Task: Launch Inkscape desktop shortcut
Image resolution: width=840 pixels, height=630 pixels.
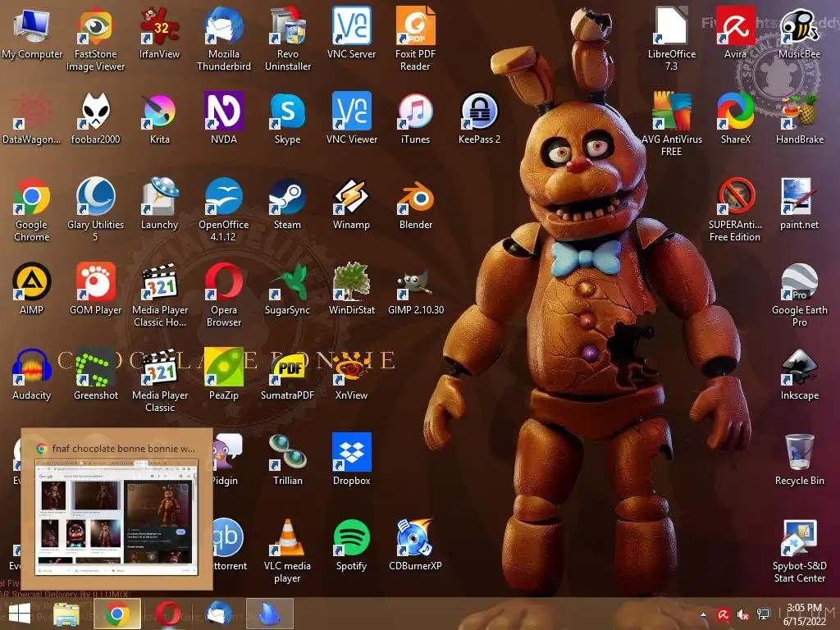Action: coord(799,375)
